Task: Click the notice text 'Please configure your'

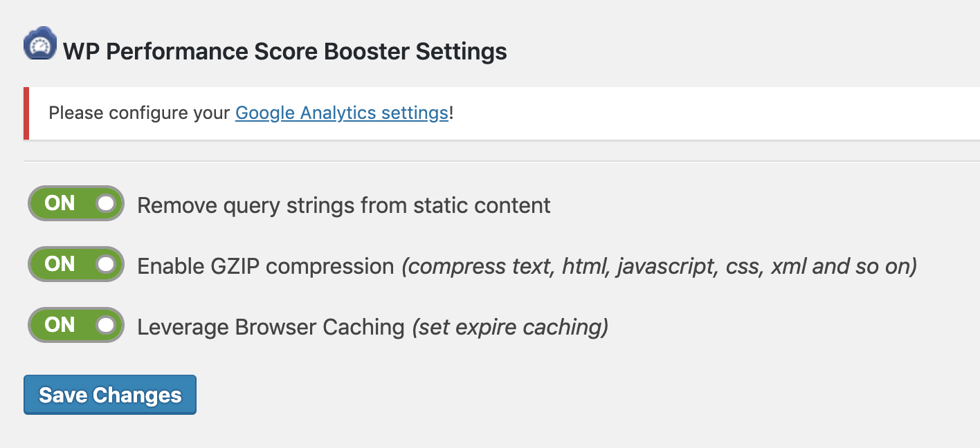Action: [138, 113]
